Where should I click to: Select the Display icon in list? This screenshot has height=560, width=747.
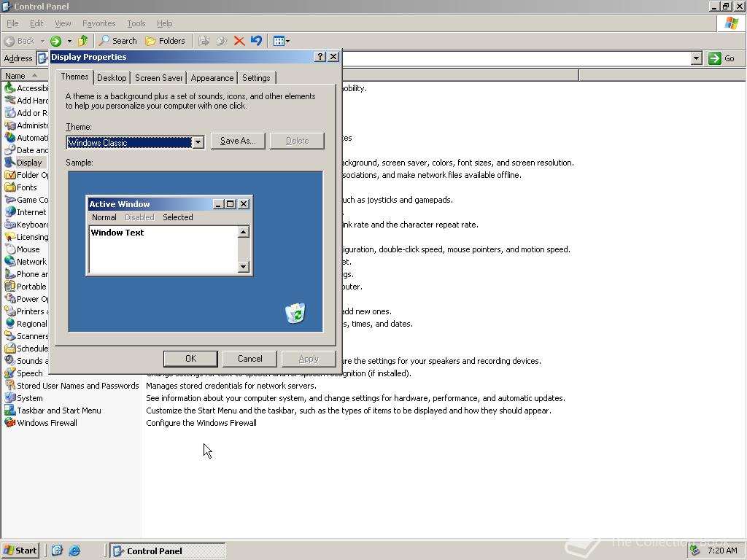click(9, 163)
